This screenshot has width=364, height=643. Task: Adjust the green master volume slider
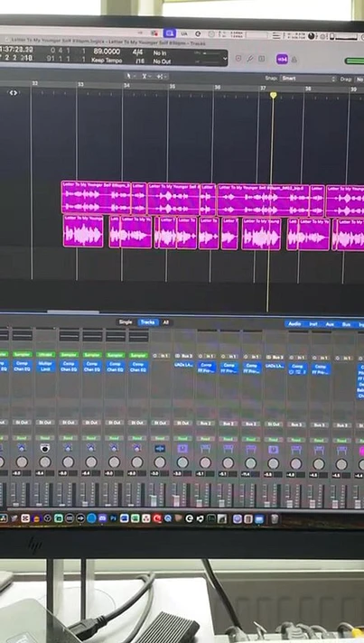tap(354, 61)
